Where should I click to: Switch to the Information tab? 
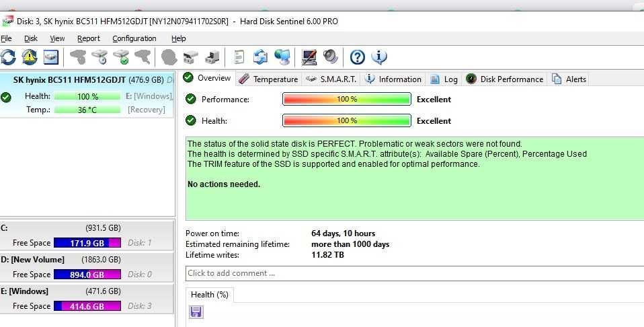(393, 79)
